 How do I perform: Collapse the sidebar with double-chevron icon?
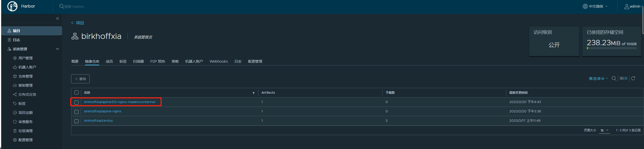click(57, 18)
